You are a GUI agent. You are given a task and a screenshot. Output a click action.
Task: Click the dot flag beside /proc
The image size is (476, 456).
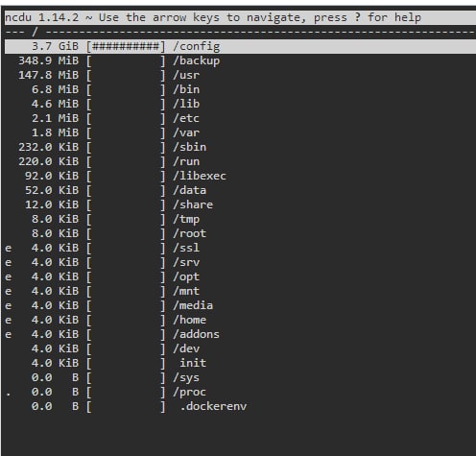click(9, 395)
